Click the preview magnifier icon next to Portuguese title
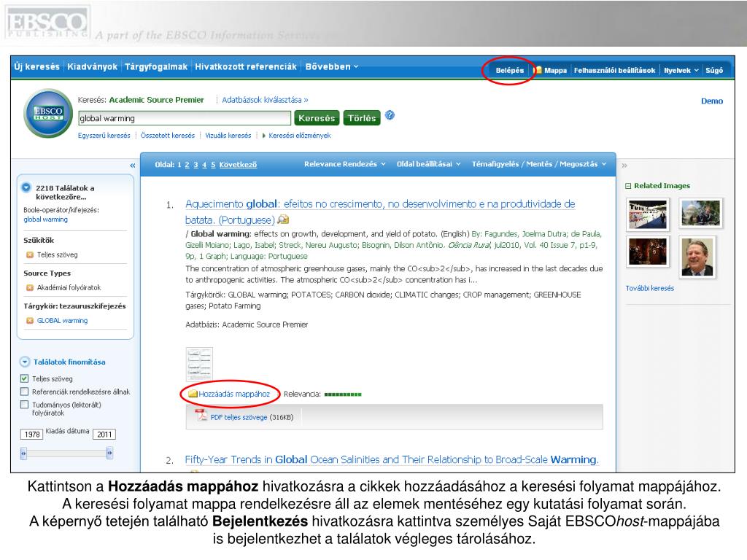 pyautogui.click(x=284, y=219)
